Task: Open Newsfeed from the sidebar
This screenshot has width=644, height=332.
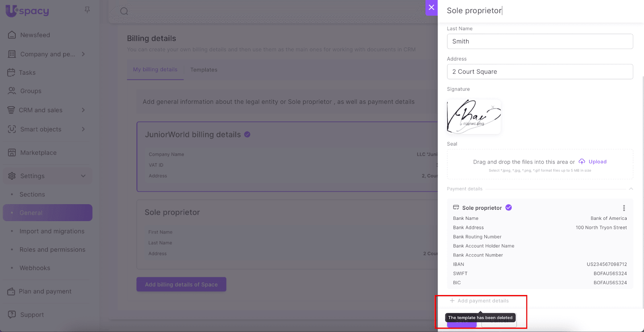Action: [35, 35]
